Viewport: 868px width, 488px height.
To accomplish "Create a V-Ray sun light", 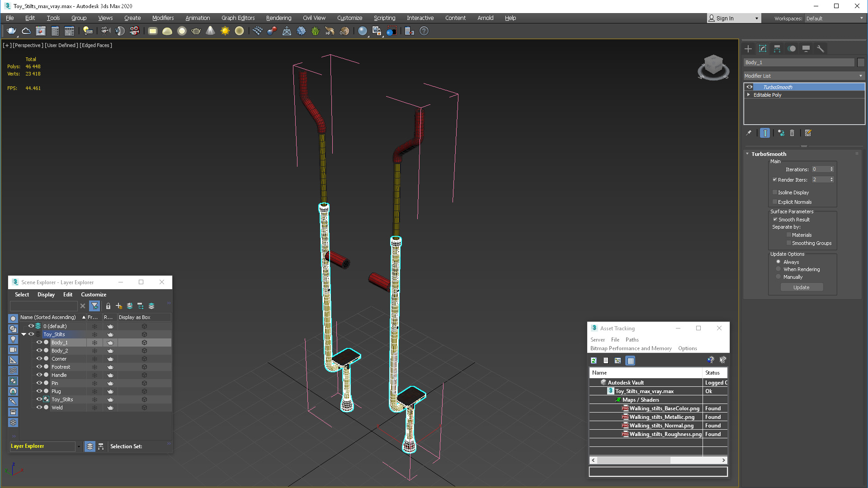I will pos(225,31).
